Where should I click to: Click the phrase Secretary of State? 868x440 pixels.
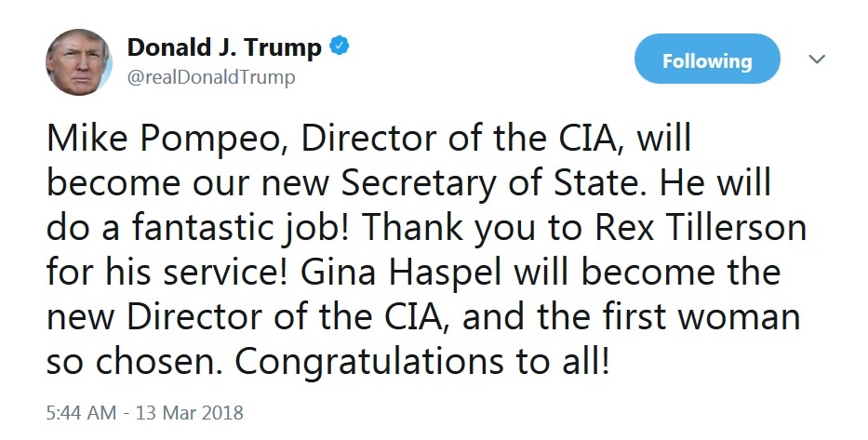click(x=493, y=183)
